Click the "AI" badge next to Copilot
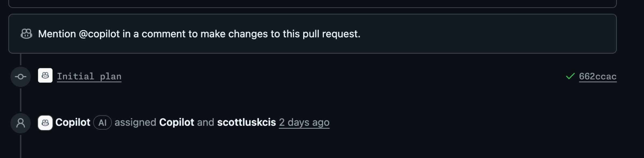 [102, 123]
